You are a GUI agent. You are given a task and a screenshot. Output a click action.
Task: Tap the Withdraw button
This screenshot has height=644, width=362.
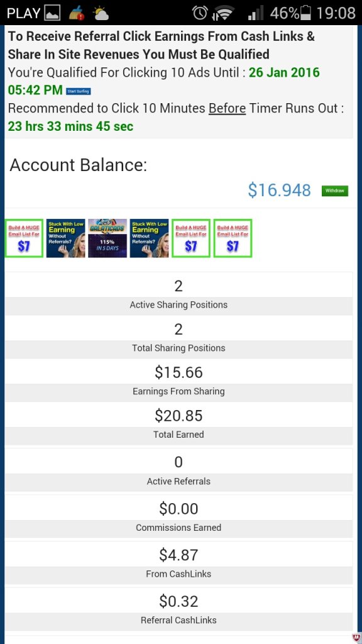[335, 191]
